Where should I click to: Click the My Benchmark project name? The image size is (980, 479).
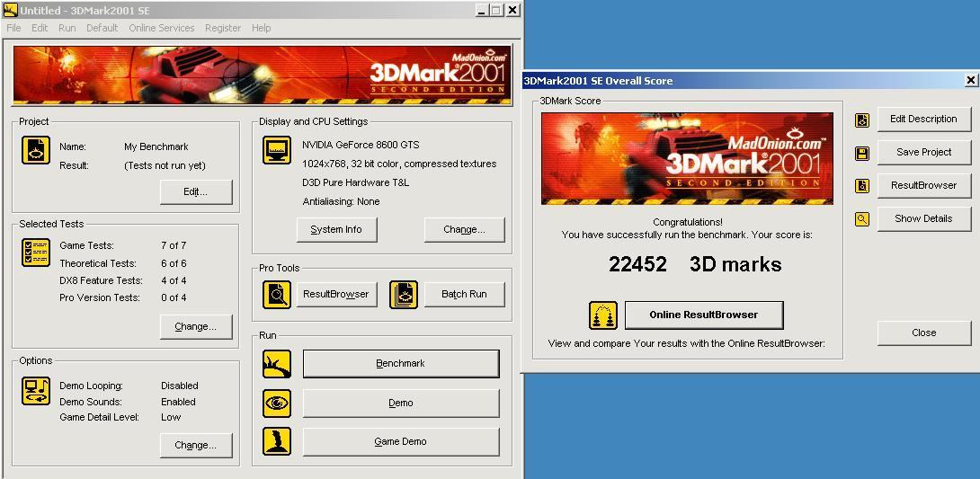(x=156, y=146)
